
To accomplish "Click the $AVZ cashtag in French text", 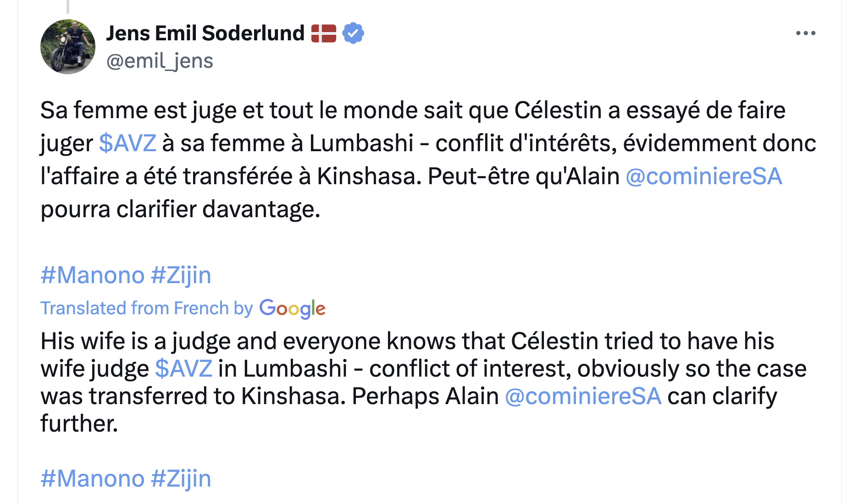I will click(x=127, y=143).
